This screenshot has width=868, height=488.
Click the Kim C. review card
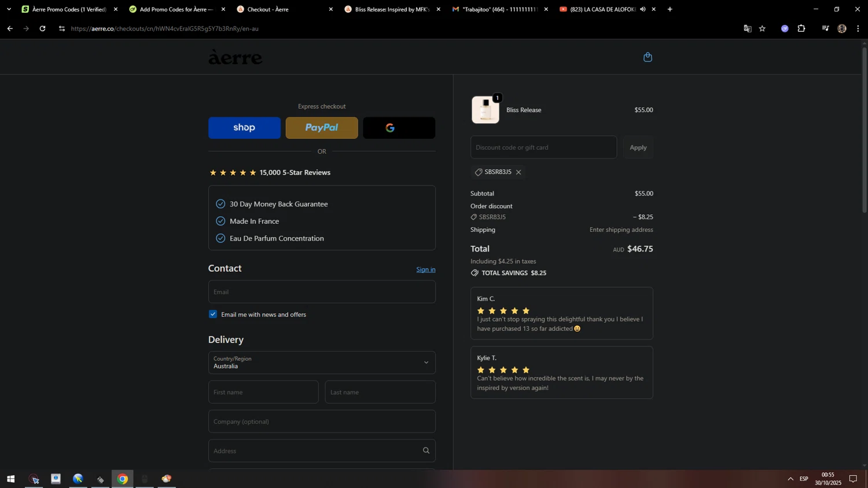pos(562,313)
